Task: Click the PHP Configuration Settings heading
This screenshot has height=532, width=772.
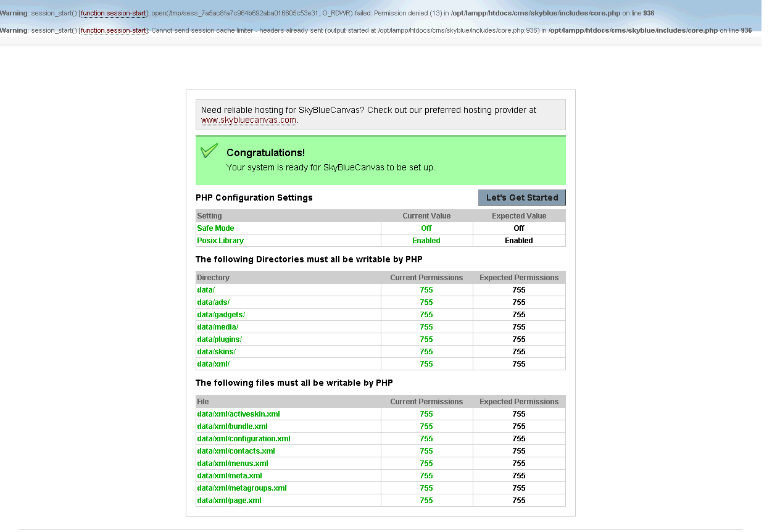Action: [254, 197]
